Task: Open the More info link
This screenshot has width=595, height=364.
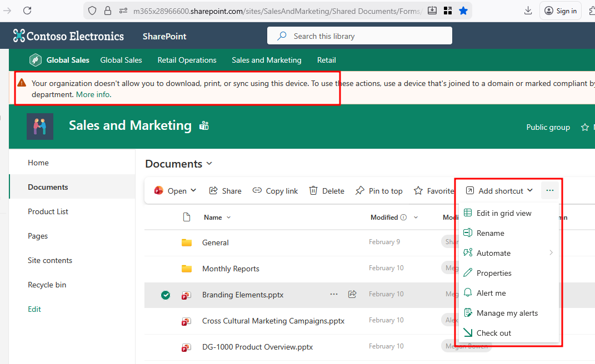Action: coord(93,94)
